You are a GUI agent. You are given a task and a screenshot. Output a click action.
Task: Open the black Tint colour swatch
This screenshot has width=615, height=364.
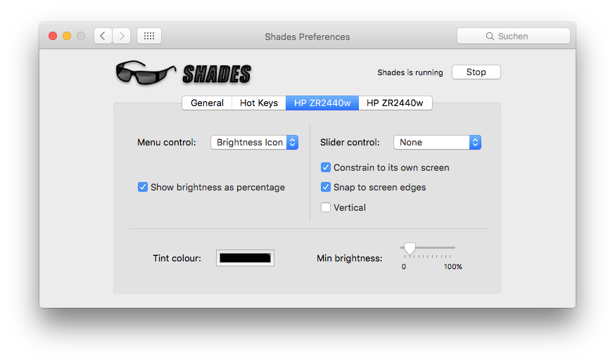tap(245, 258)
